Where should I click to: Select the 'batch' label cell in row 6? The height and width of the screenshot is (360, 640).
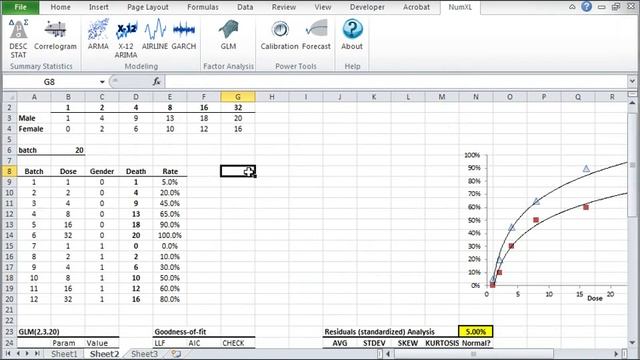click(34, 150)
